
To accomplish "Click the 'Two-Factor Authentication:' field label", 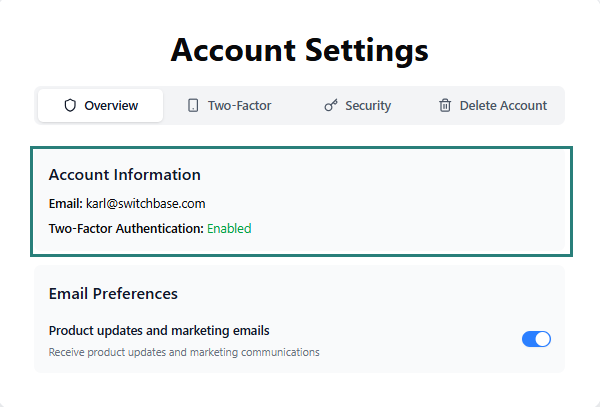I will tap(126, 228).
